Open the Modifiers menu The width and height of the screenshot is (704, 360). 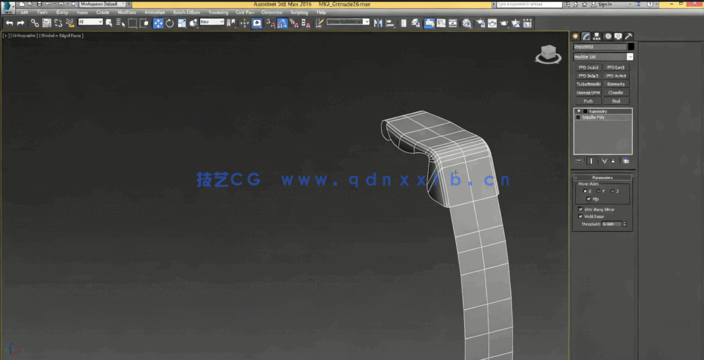(x=127, y=12)
